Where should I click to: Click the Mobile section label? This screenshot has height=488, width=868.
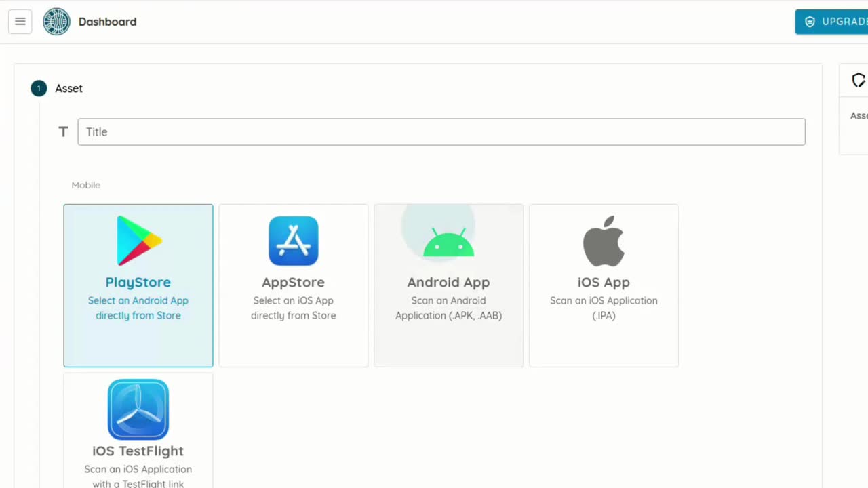click(x=85, y=185)
